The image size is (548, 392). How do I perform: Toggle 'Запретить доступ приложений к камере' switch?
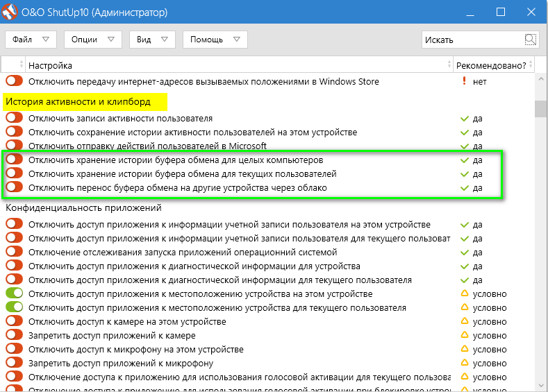[x=15, y=334]
